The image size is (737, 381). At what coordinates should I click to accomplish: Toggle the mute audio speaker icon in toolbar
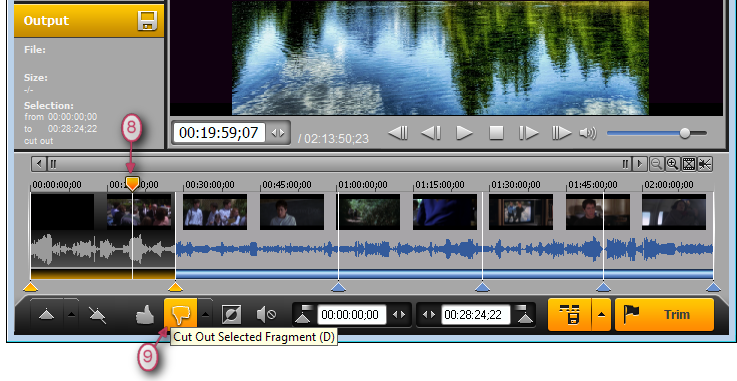(x=266, y=315)
